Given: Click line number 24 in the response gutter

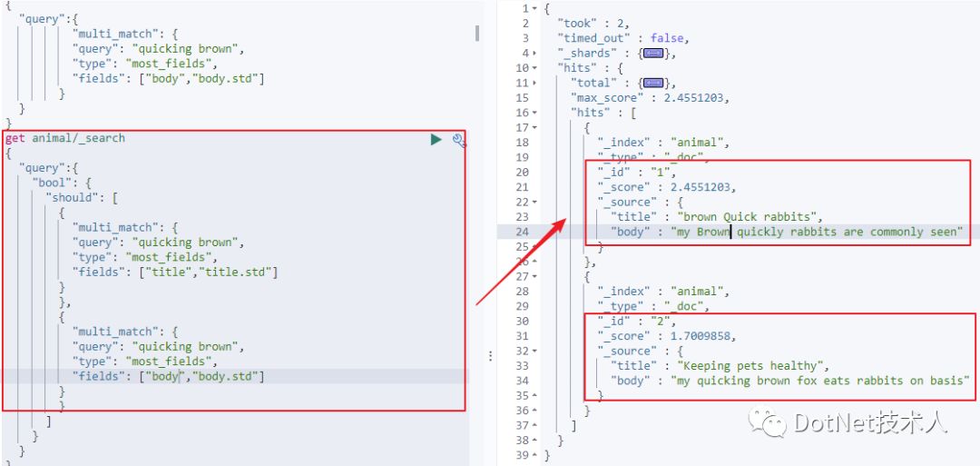Looking at the screenshot, I should (x=523, y=232).
